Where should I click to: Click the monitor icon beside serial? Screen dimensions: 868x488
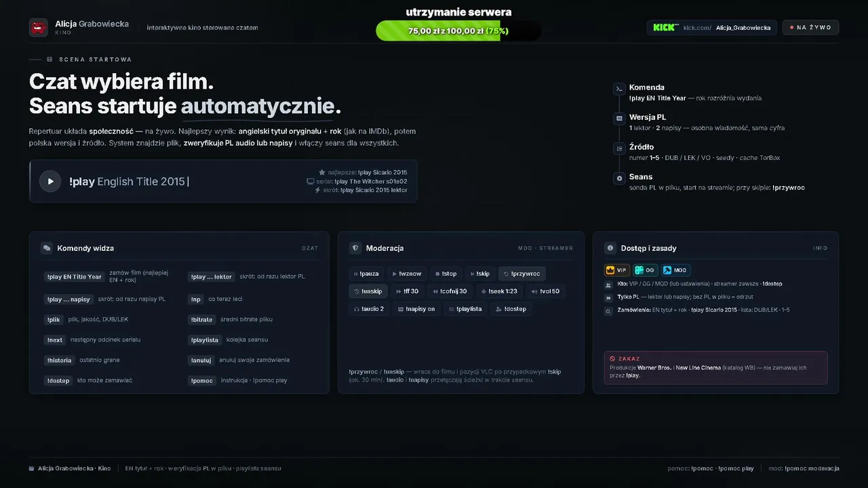[x=310, y=181]
